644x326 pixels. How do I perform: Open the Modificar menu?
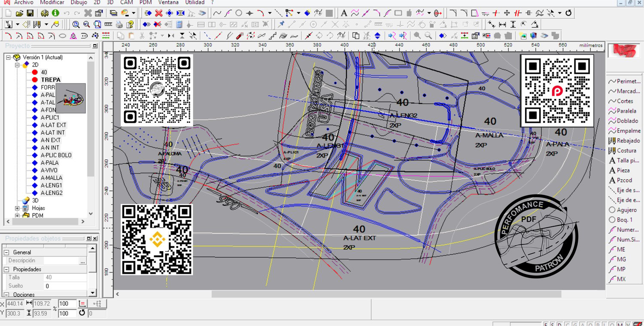pyautogui.click(x=52, y=2)
